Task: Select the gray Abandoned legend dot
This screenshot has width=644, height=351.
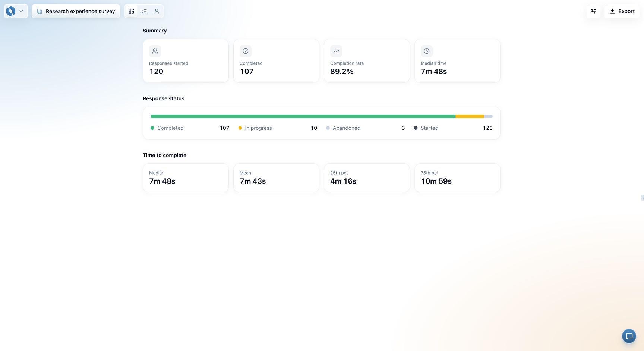Action: pos(328,128)
